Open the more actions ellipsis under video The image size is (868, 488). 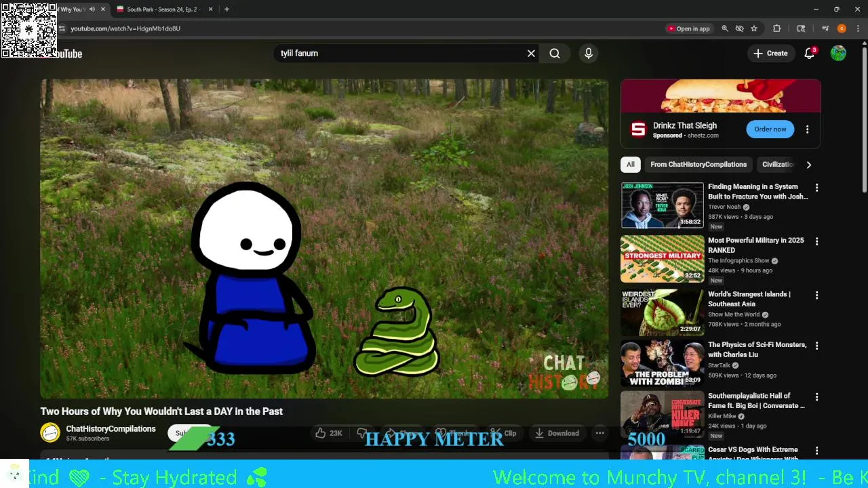(x=599, y=433)
